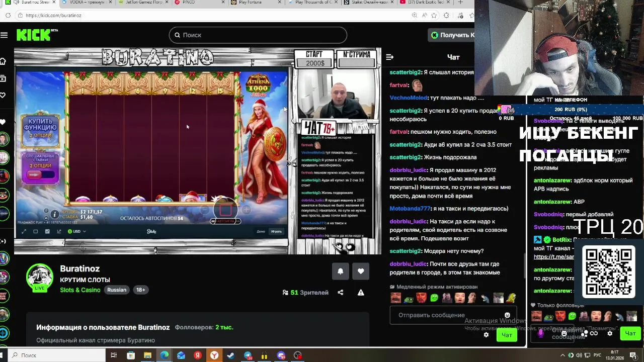This screenshot has height=362, width=644.
Task: Switch to PINCO browser tab
Action: pos(199,3)
